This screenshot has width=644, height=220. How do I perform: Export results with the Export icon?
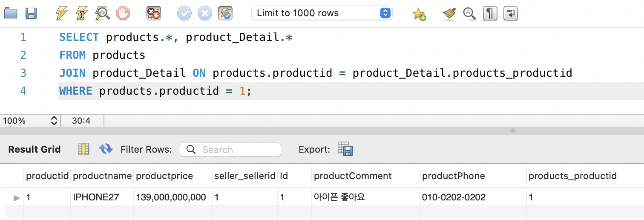coord(345,149)
